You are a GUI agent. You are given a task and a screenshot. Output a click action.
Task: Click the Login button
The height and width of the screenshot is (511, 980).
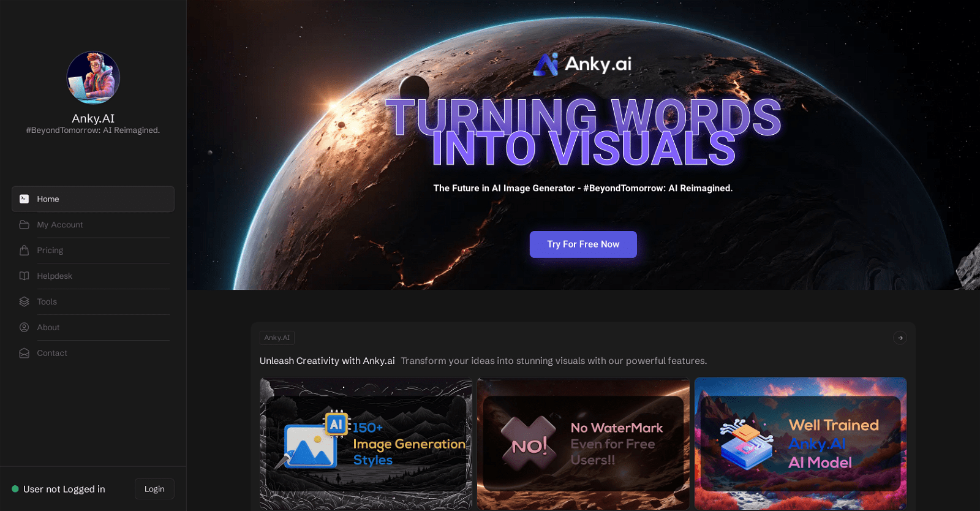154,489
